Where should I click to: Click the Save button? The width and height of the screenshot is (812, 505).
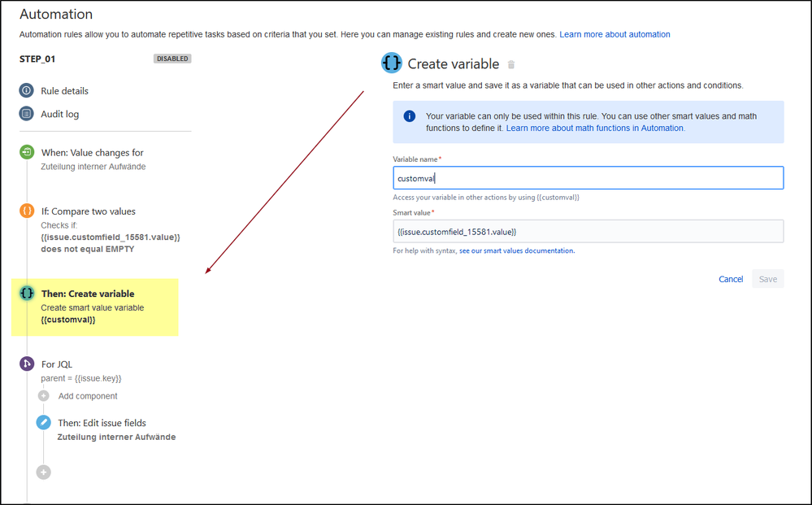767,279
